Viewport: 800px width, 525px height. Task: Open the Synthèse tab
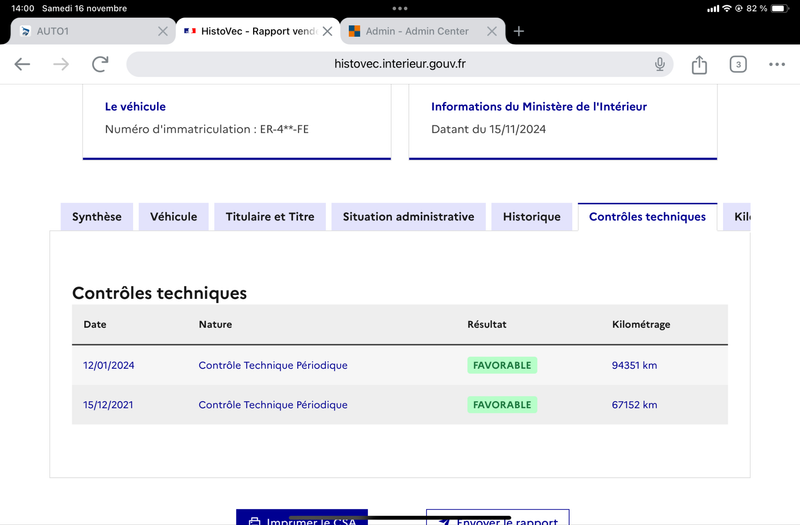point(96,217)
